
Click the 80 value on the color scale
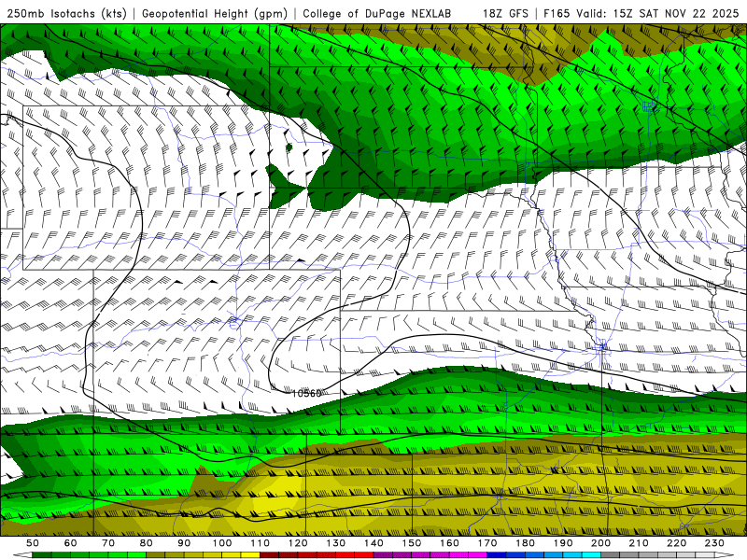(x=147, y=543)
